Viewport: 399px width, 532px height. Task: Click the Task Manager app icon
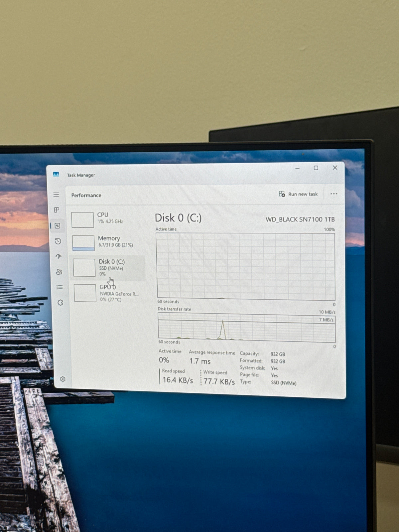pos(56,174)
